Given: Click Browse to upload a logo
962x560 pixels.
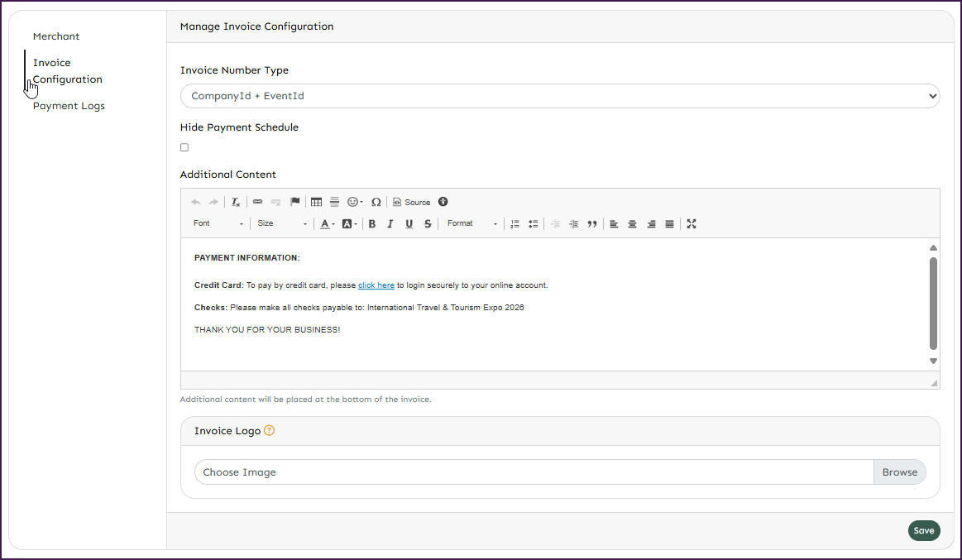Looking at the screenshot, I should (x=899, y=472).
